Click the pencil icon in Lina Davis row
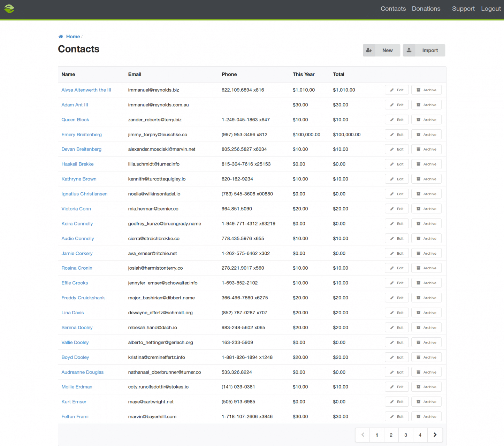 (391, 313)
